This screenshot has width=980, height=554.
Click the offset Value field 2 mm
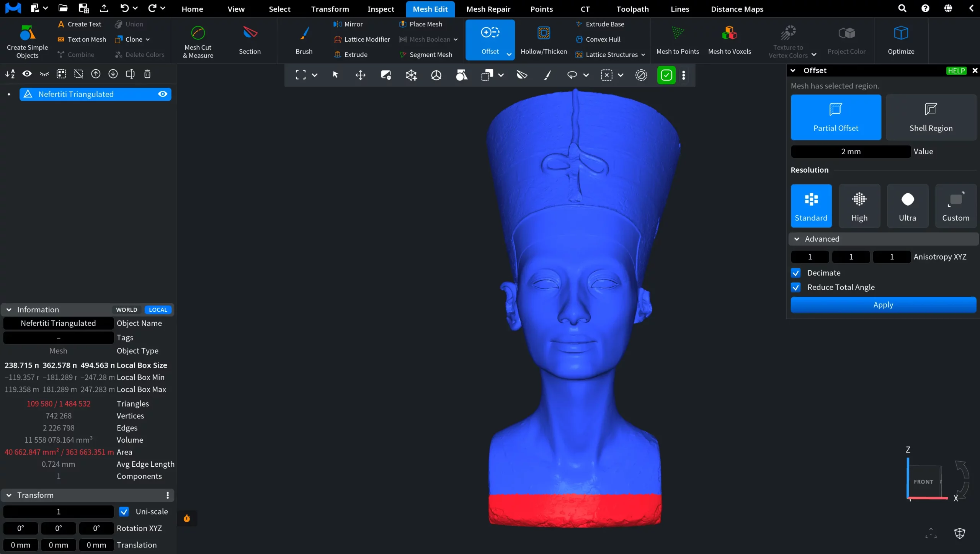(851, 152)
